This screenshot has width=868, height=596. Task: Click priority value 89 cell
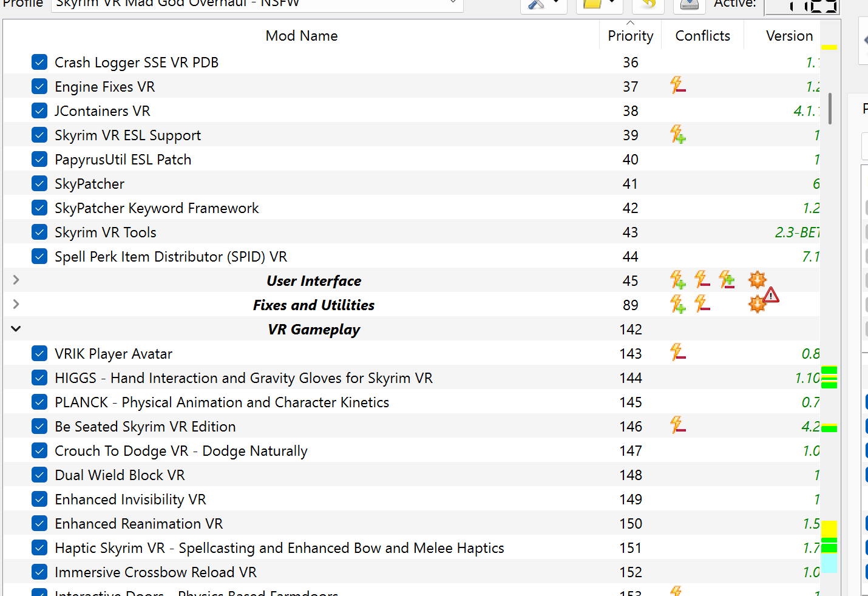coord(631,305)
